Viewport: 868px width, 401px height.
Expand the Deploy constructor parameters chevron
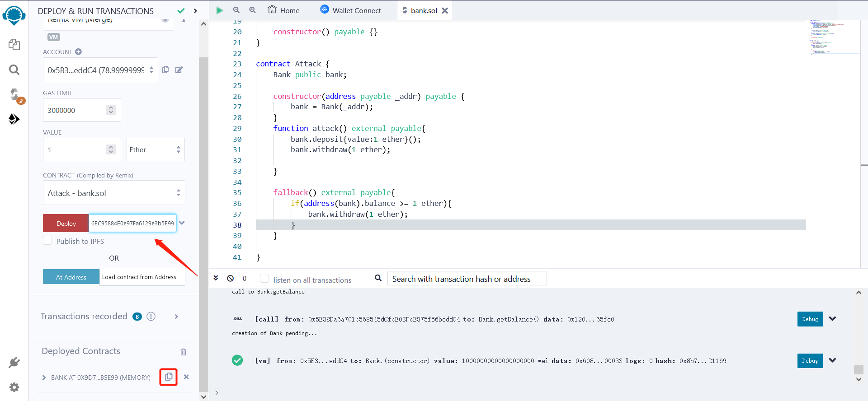[182, 223]
